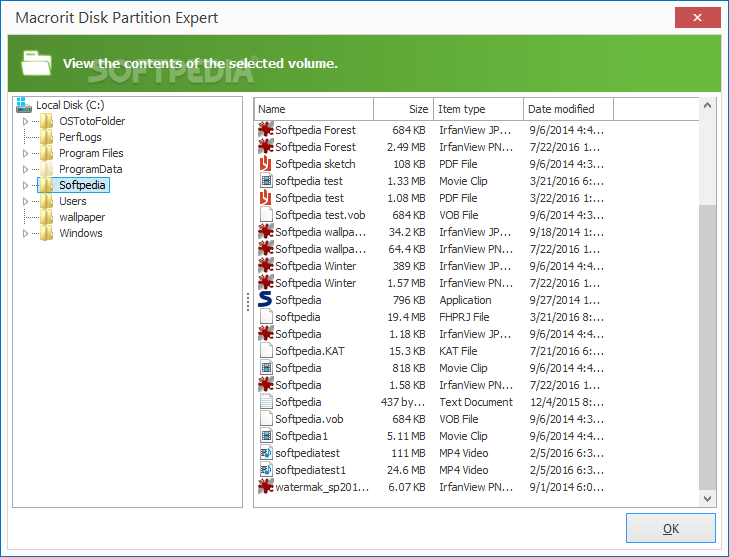Viewport: 729px width, 557px height.
Task: Click the blank file icon of Softpedia.KAT
Action: click(x=266, y=351)
